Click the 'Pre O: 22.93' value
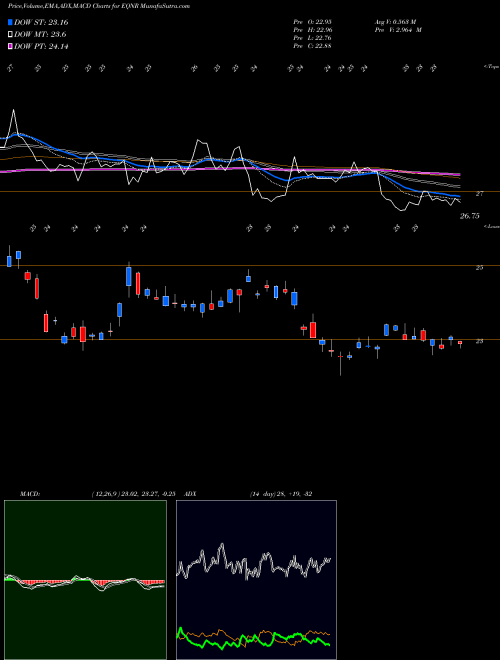The width and height of the screenshot is (500, 660). (313, 22)
